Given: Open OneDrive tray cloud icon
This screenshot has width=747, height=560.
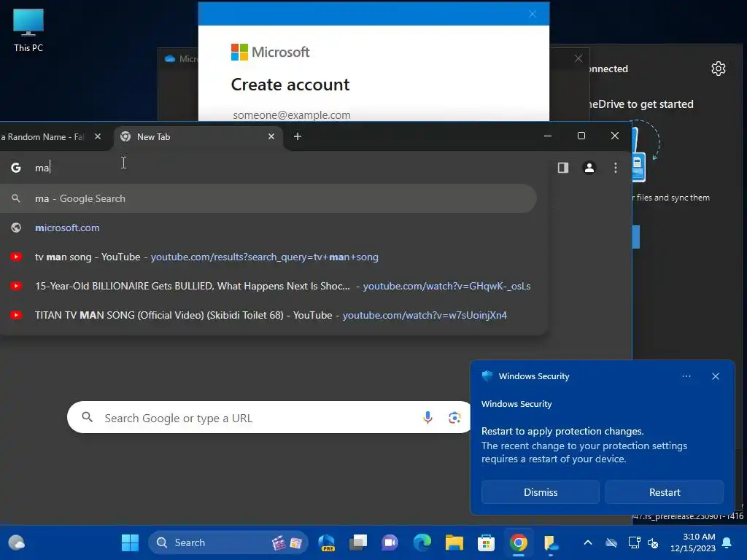Looking at the screenshot, I should point(611,542).
